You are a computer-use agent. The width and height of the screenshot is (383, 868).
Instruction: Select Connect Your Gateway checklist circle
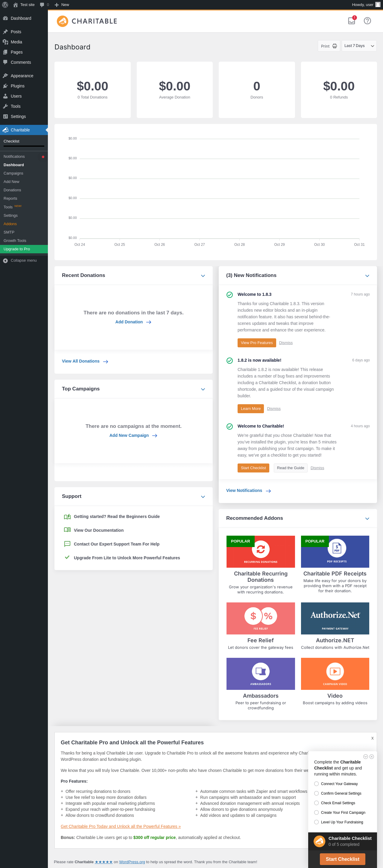coord(316,784)
